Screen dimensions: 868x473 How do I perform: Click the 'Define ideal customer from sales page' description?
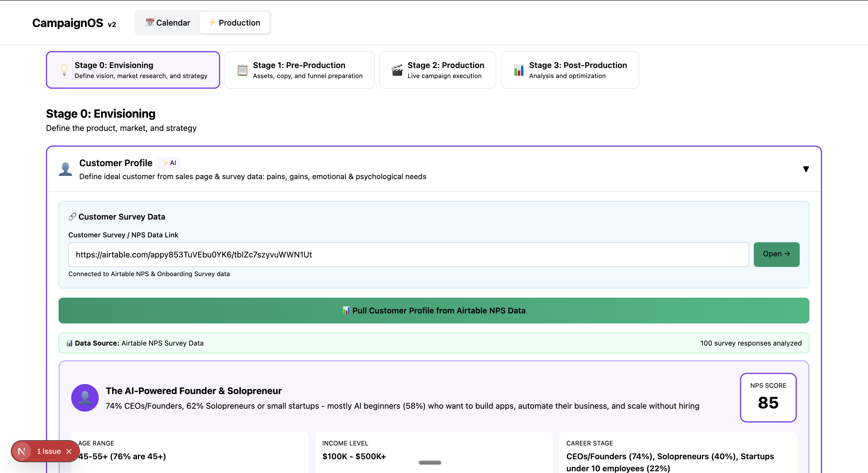click(253, 177)
